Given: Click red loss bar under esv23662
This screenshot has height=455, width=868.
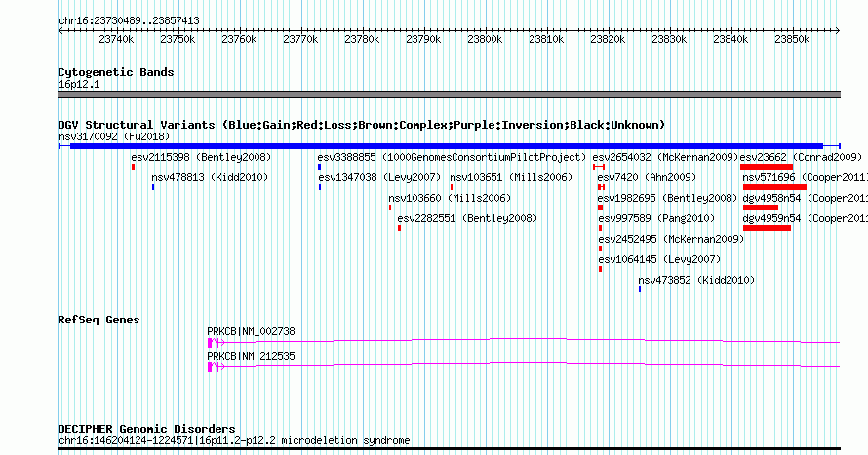Looking at the screenshot, I should tap(767, 167).
